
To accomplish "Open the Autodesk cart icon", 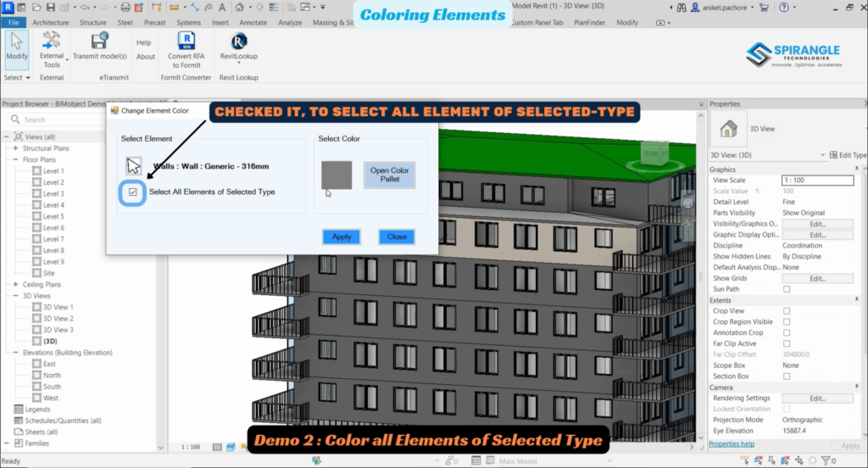I will pos(764,7).
